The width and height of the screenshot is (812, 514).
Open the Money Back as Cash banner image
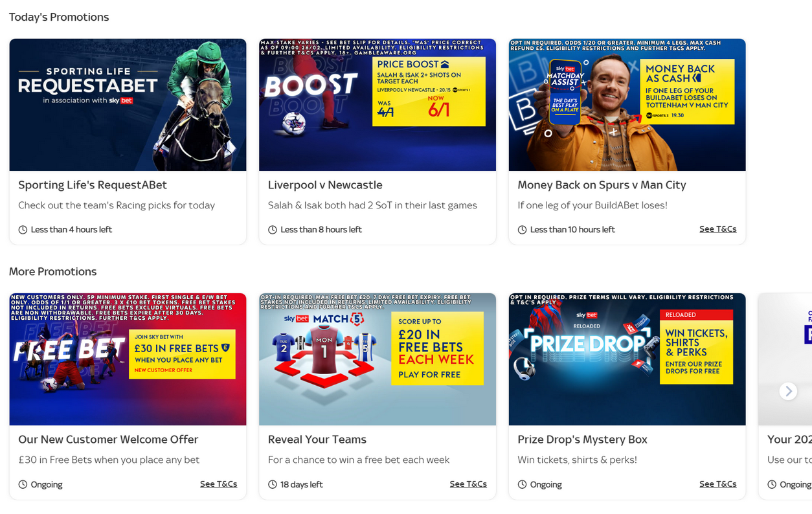tap(627, 105)
